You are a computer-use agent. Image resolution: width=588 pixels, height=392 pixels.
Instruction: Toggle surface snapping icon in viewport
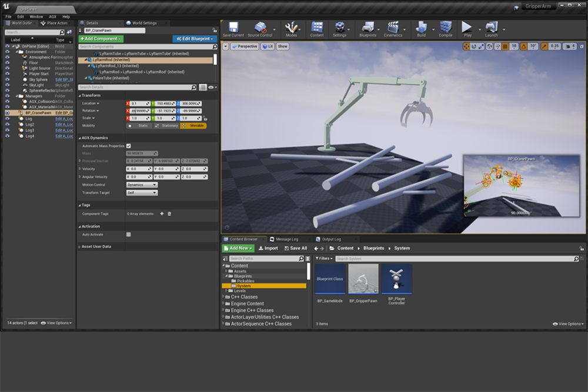pos(497,46)
